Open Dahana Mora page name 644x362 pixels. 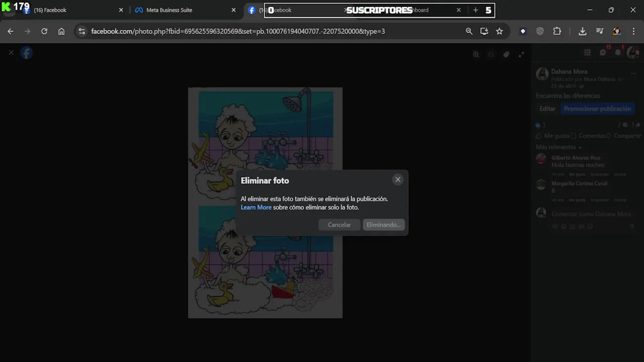pos(569,71)
